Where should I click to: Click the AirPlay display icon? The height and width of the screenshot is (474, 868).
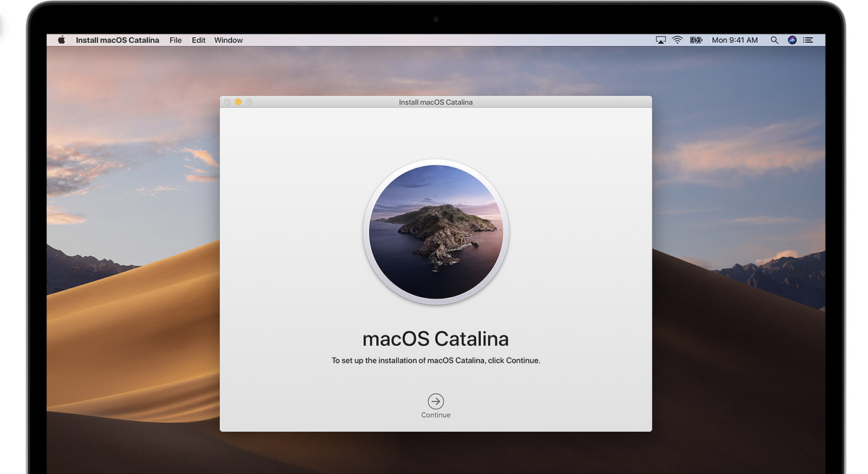click(661, 40)
